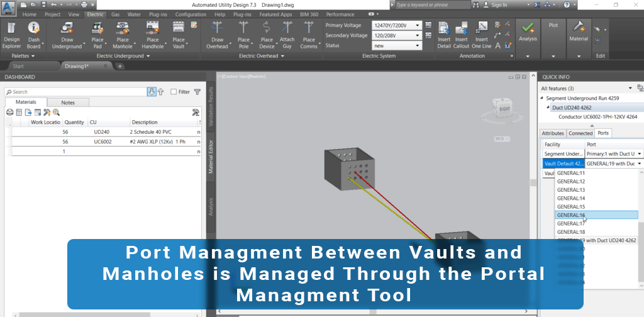Select the Place Pole tool
Screen dimensions: 644x317
tap(243, 35)
